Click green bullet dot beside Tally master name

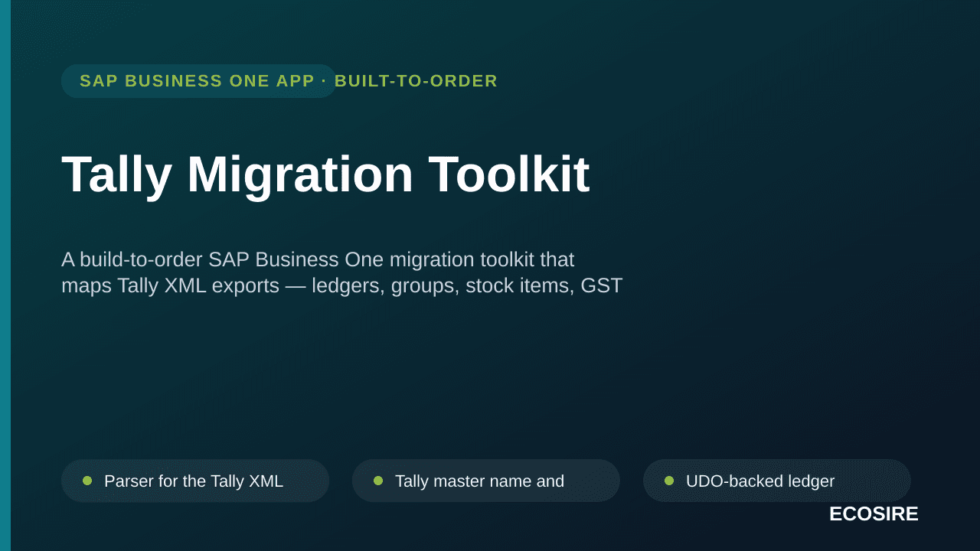coord(378,481)
